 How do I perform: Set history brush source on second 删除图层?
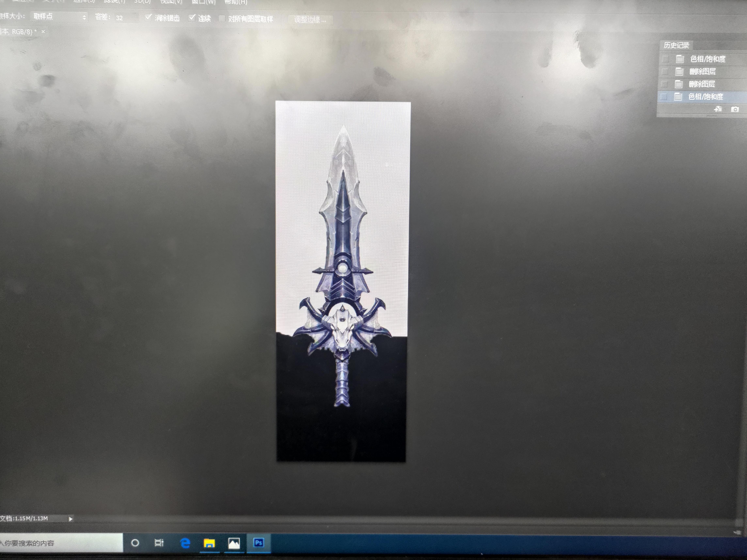click(x=664, y=84)
